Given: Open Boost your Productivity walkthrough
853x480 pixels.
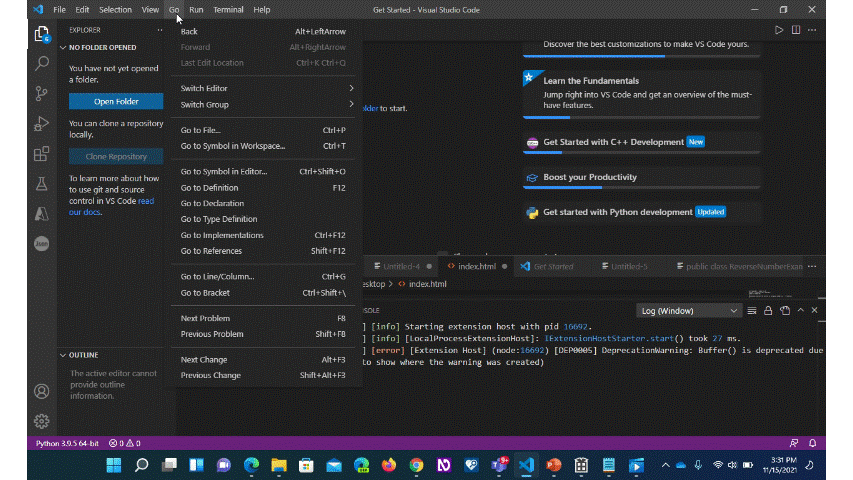Looking at the screenshot, I should (641, 177).
